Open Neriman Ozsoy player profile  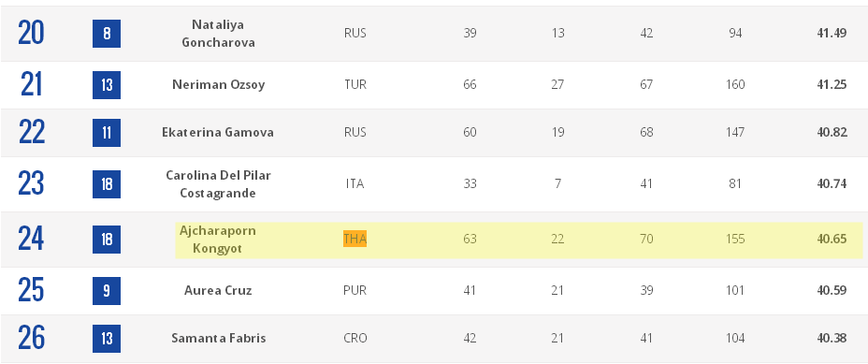point(218,84)
